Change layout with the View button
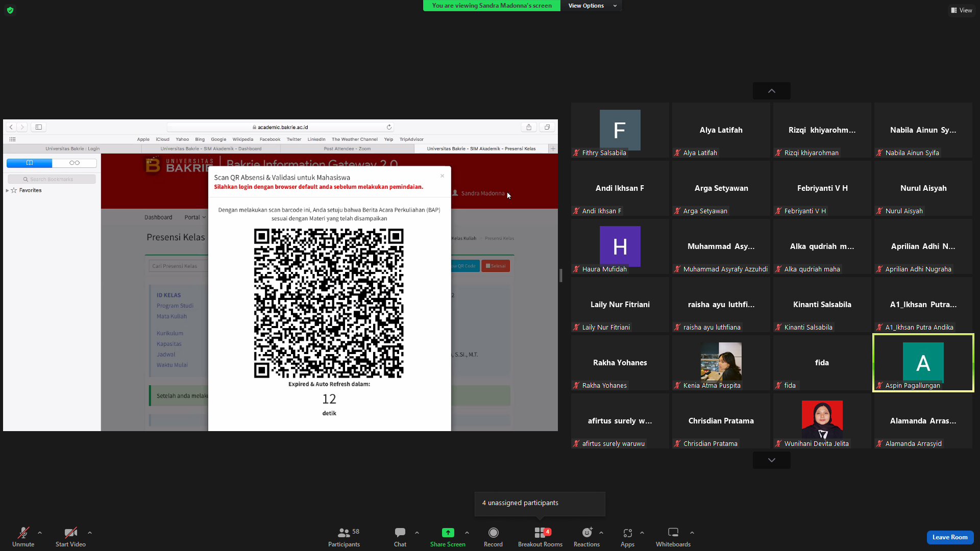The image size is (980, 551). [x=962, y=10]
